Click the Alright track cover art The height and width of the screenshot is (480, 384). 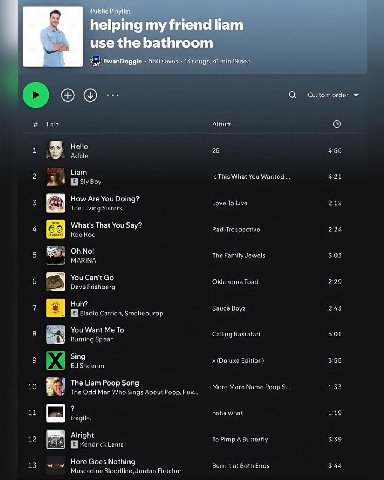(56, 439)
